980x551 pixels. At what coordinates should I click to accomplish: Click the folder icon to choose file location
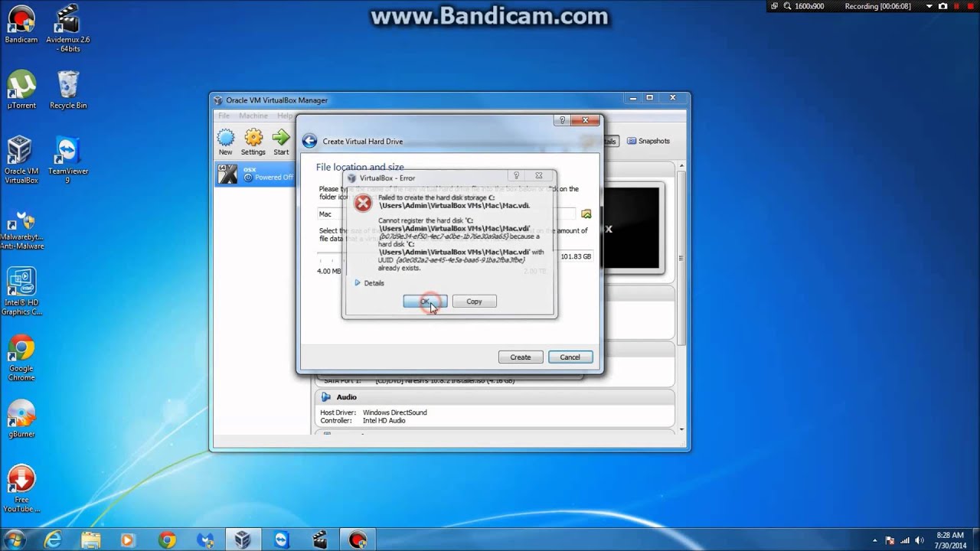586,214
